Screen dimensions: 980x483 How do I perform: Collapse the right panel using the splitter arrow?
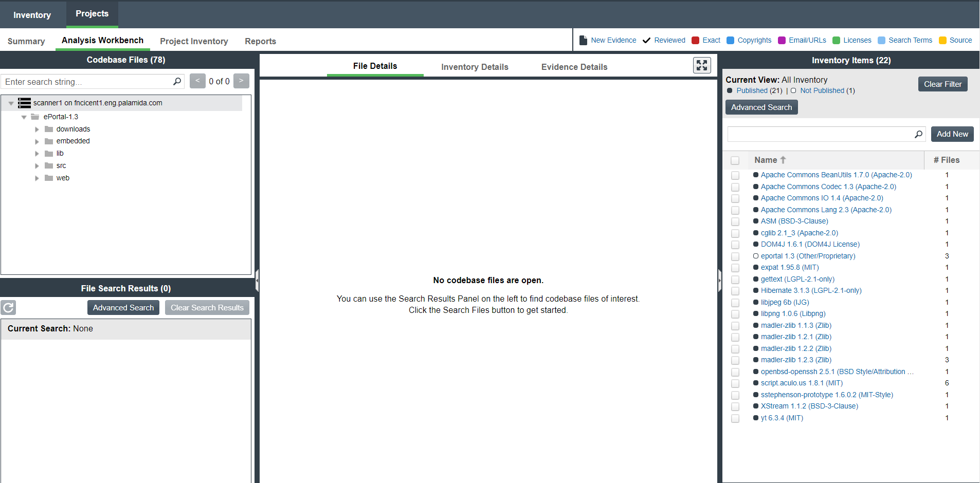[x=719, y=281]
